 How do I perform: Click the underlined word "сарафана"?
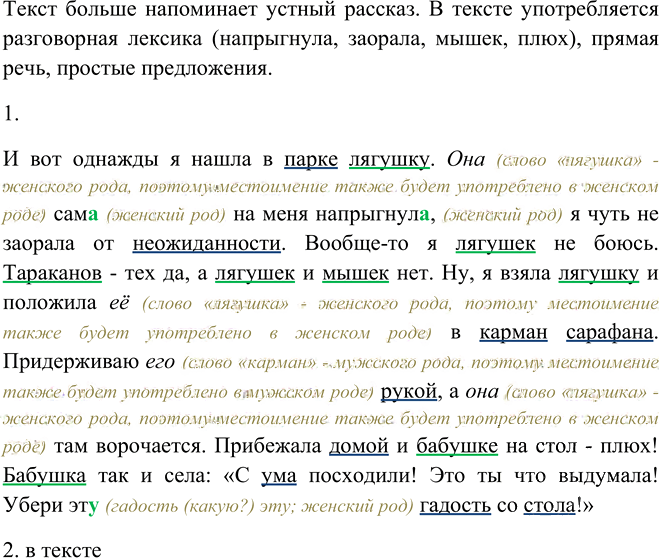click(x=610, y=333)
